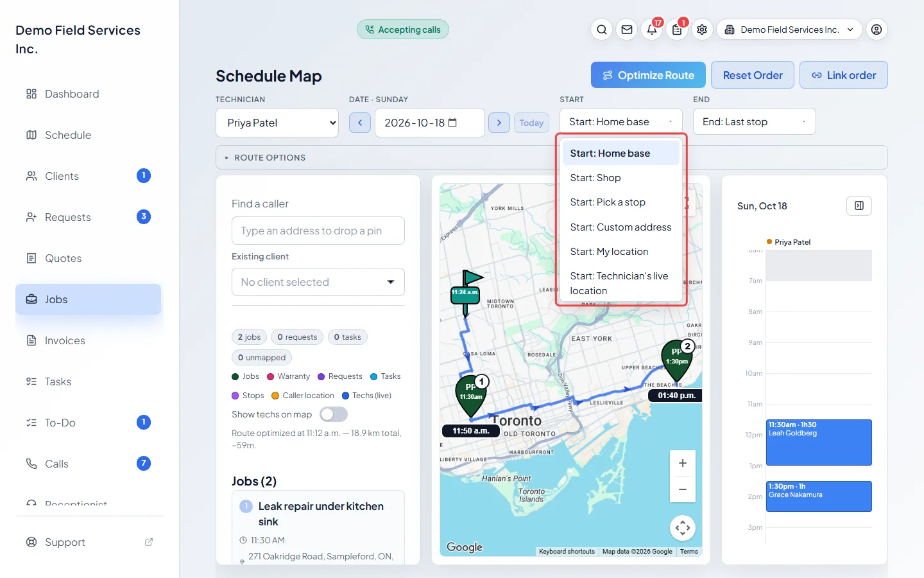This screenshot has height=578, width=924.
Task: Open Grace Nakamura 1:30pm calendar event
Action: coord(819,496)
